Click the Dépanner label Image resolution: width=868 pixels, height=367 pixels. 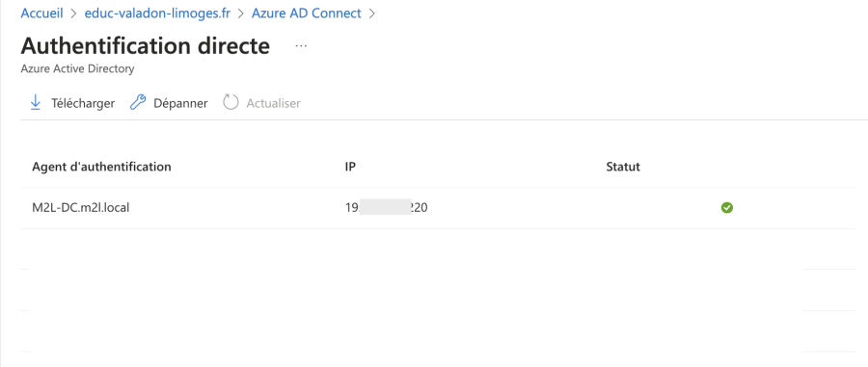click(x=180, y=103)
